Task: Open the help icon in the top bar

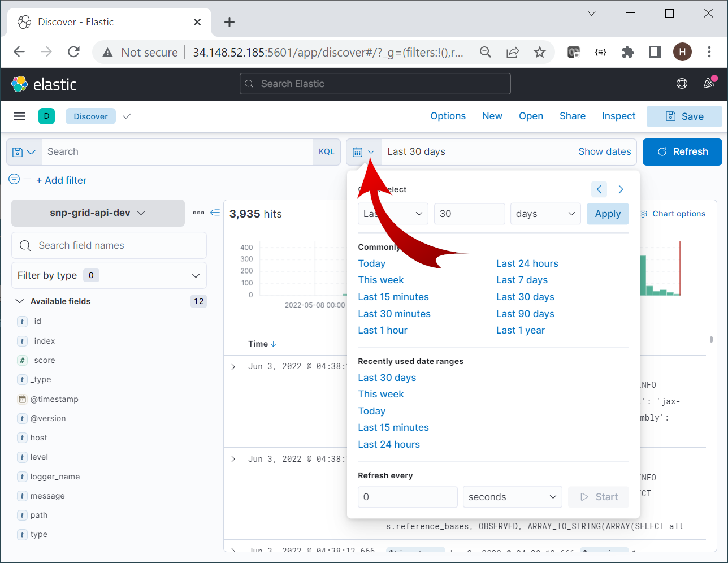Action: pos(682,83)
